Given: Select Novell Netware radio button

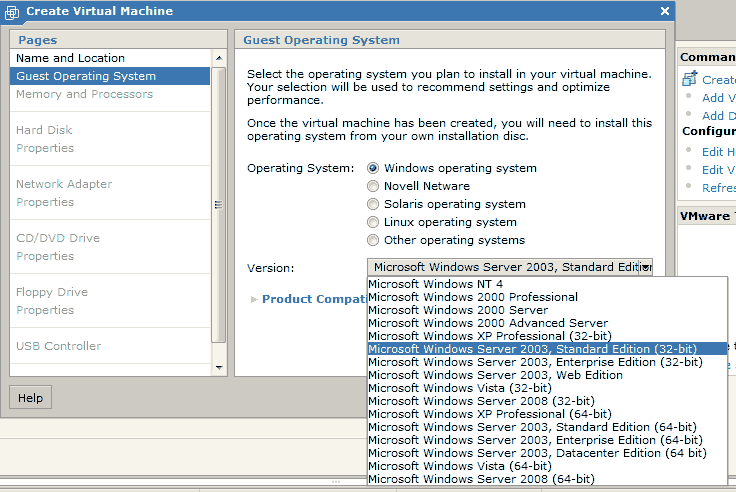Looking at the screenshot, I should pos(373,186).
